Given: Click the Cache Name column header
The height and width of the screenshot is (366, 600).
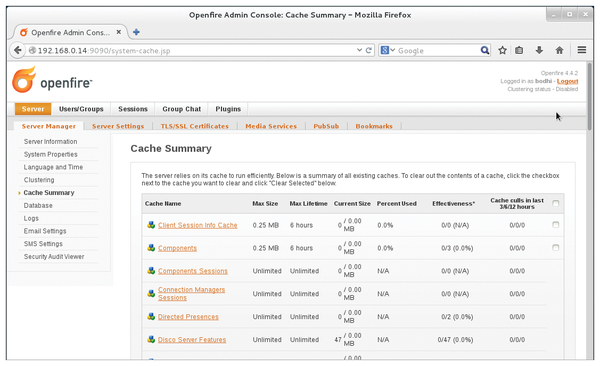Looking at the screenshot, I should coord(163,204).
